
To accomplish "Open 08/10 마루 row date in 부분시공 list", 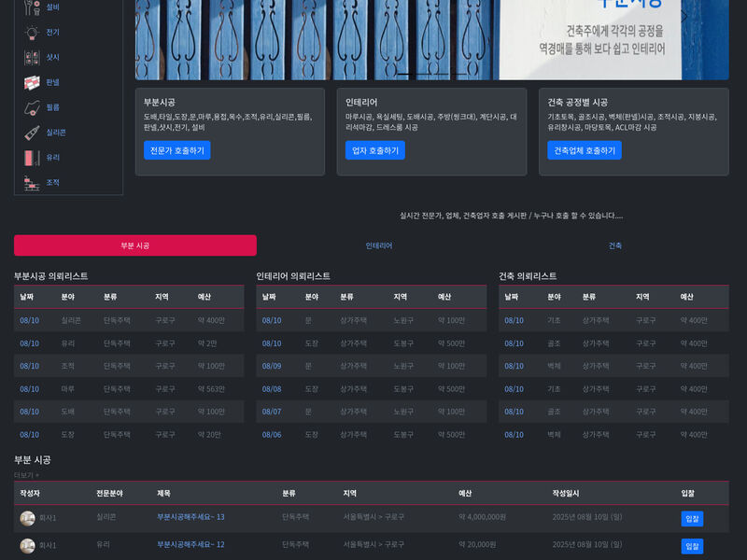I will tap(30, 389).
